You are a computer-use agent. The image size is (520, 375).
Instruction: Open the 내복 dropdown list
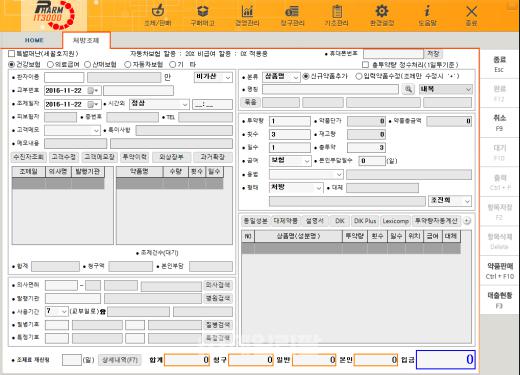pos(445,89)
